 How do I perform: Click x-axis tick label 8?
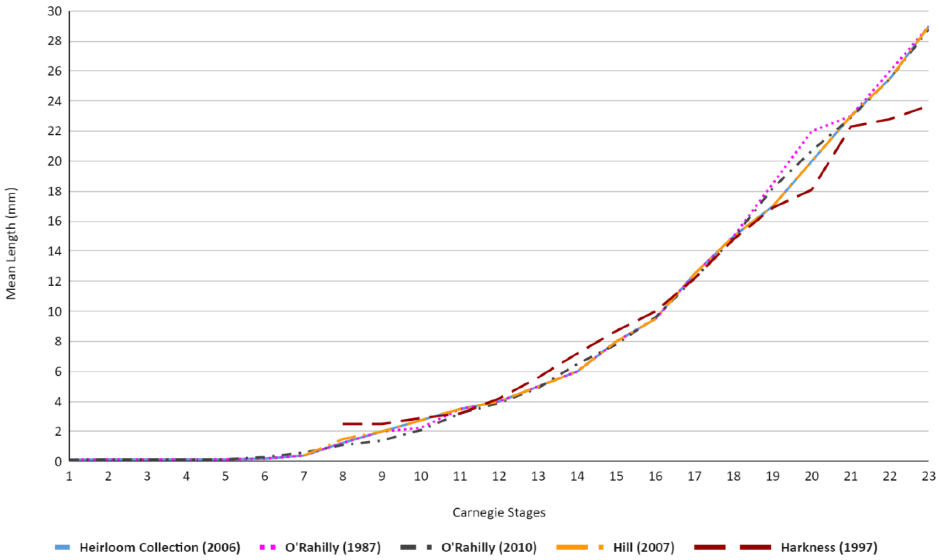(343, 476)
